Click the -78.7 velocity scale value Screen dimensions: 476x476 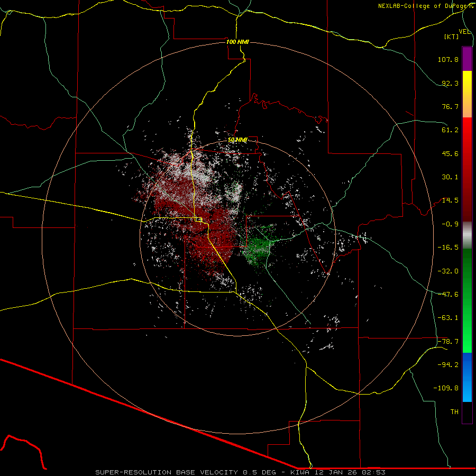pos(448,342)
